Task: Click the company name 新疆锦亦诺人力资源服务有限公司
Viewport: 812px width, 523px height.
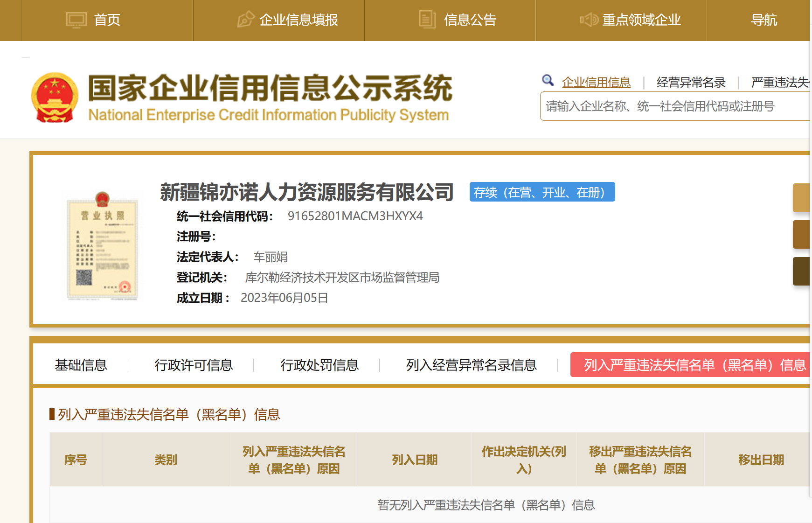Action: [306, 192]
